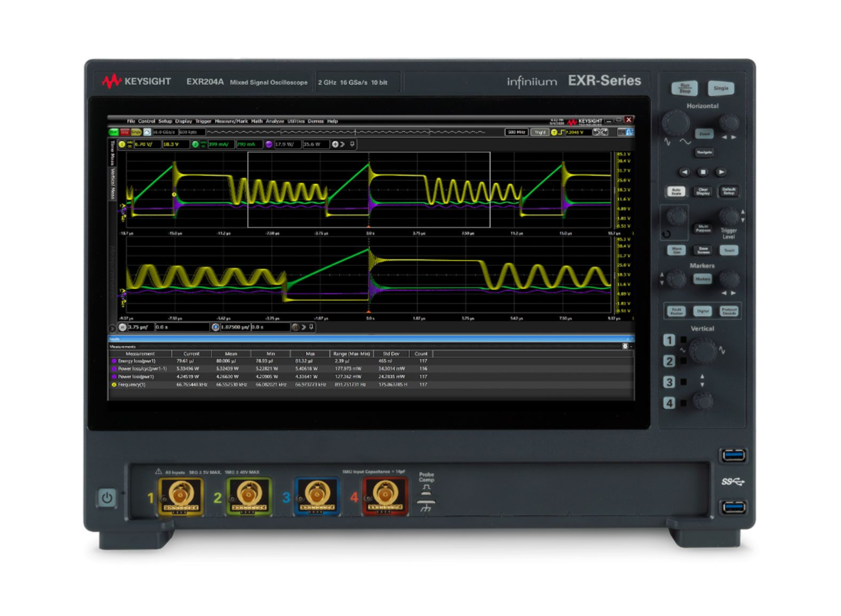Screen dimensions: 841x616
Task: Edit the channel 1 offset 18.3 V field
Action: pyautogui.click(x=175, y=145)
